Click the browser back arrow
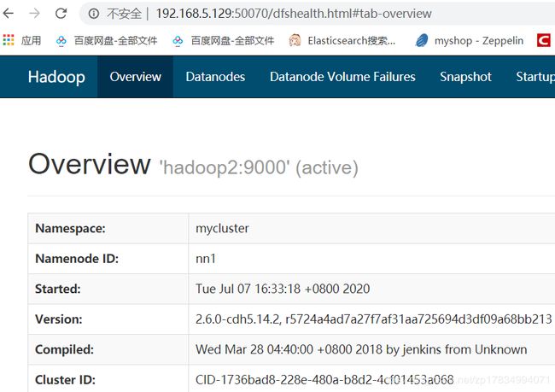Viewport: 555px width, 392px height. click(x=9, y=14)
